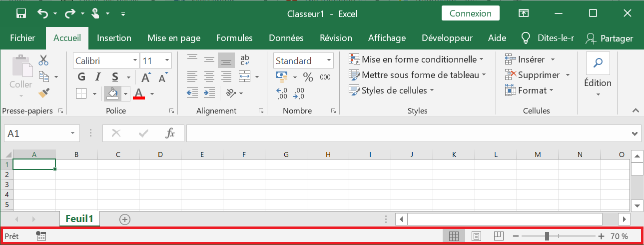Open the font color dropdown arrow

point(152,93)
